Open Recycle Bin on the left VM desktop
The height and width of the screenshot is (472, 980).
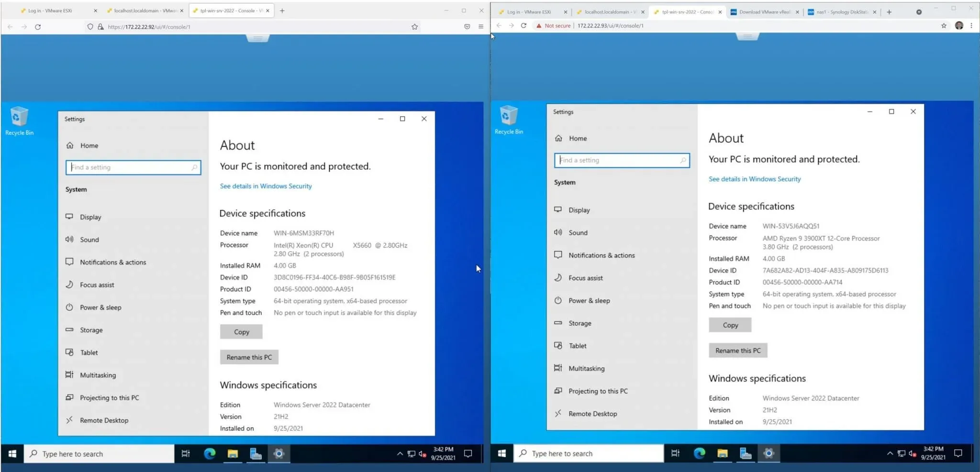[19, 121]
